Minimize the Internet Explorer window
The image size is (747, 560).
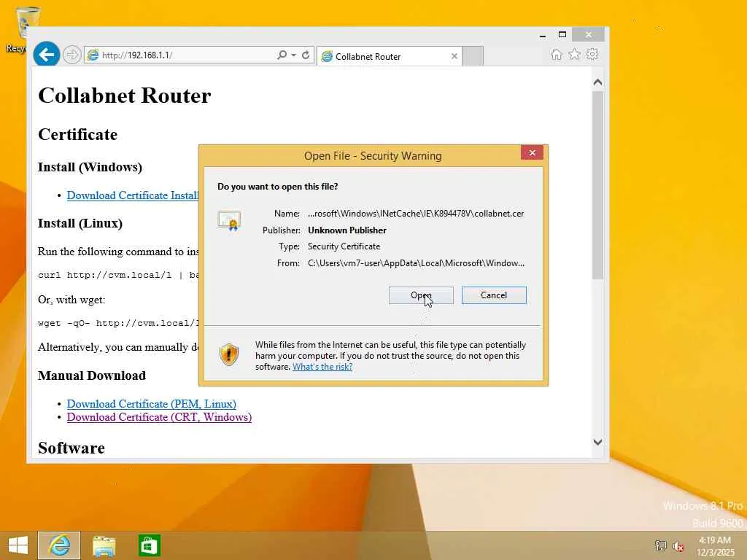pos(543,35)
